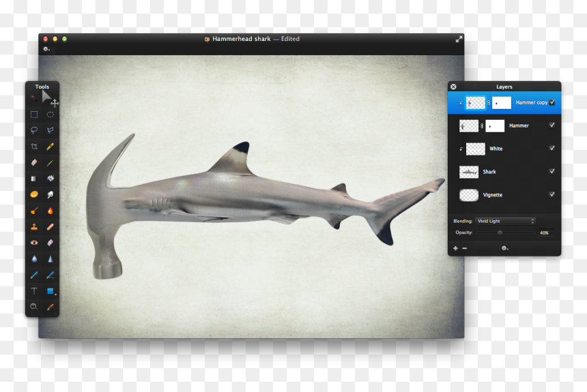Select the Magic Wand tool
This screenshot has height=392, width=587.
pos(34,98)
